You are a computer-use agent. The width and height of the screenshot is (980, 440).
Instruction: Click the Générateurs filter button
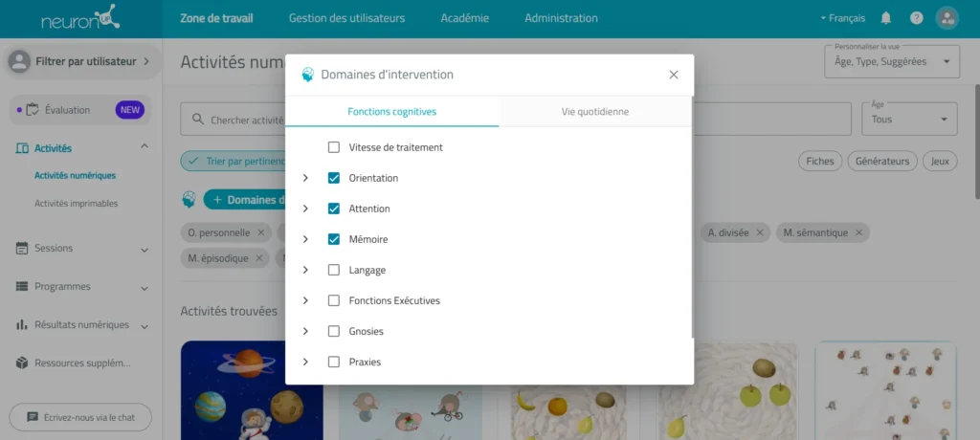coord(882,162)
